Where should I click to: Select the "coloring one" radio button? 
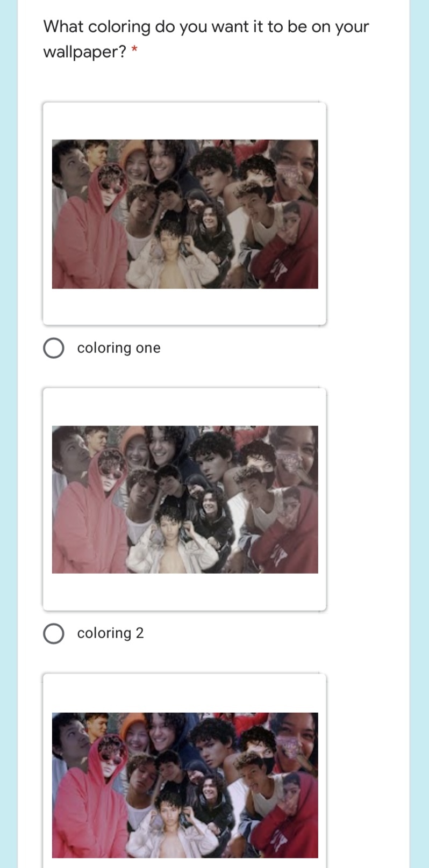coord(54,348)
